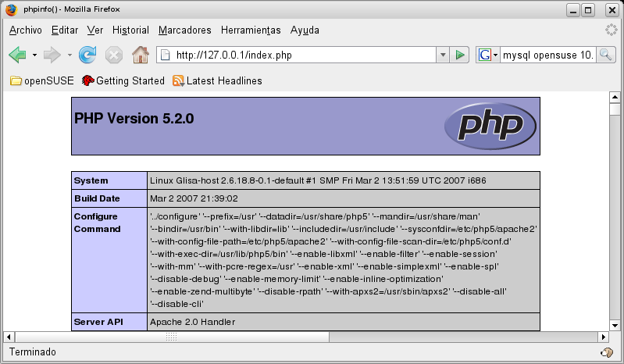This screenshot has height=364, width=624.
Task: Click the status bar icon at bottom right
Action: point(605,352)
